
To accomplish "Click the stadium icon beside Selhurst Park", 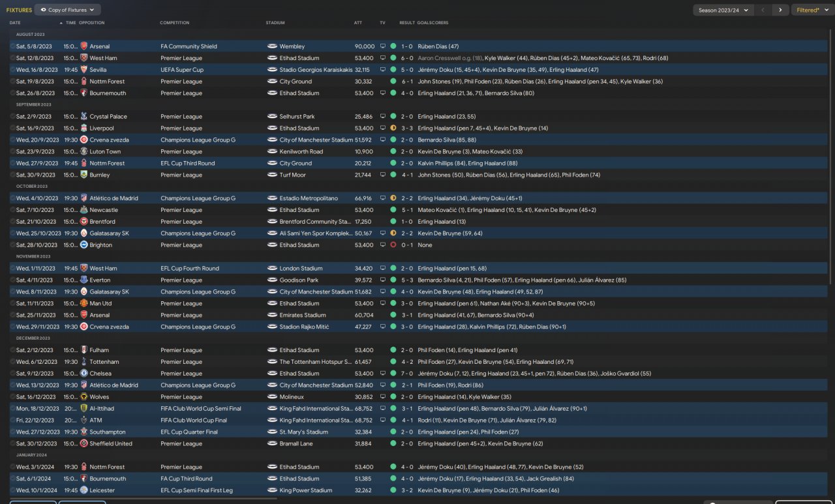I will pyautogui.click(x=272, y=117).
